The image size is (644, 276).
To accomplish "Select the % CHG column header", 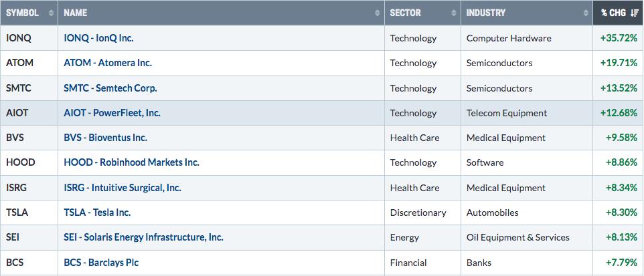I will [619, 13].
